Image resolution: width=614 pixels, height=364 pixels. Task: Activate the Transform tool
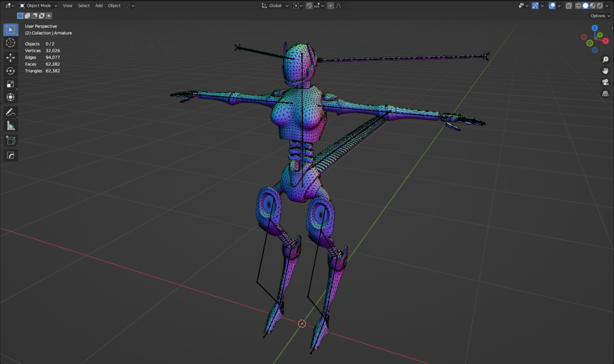click(x=10, y=97)
